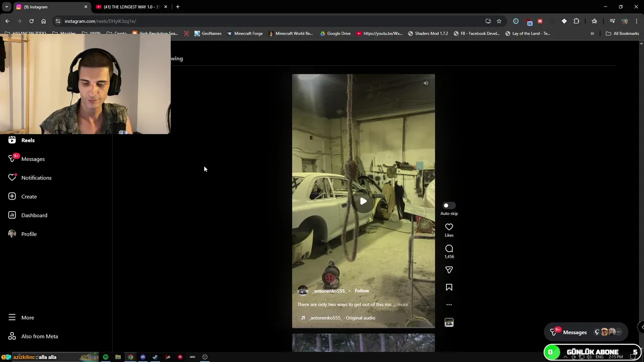Viewport: 644px width, 362px height.
Task: Save the reel with bookmark icon
Action: pos(449,288)
